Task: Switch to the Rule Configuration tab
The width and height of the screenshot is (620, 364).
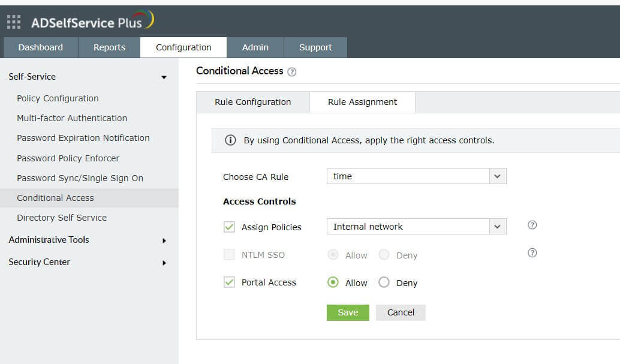Action: 252,102
